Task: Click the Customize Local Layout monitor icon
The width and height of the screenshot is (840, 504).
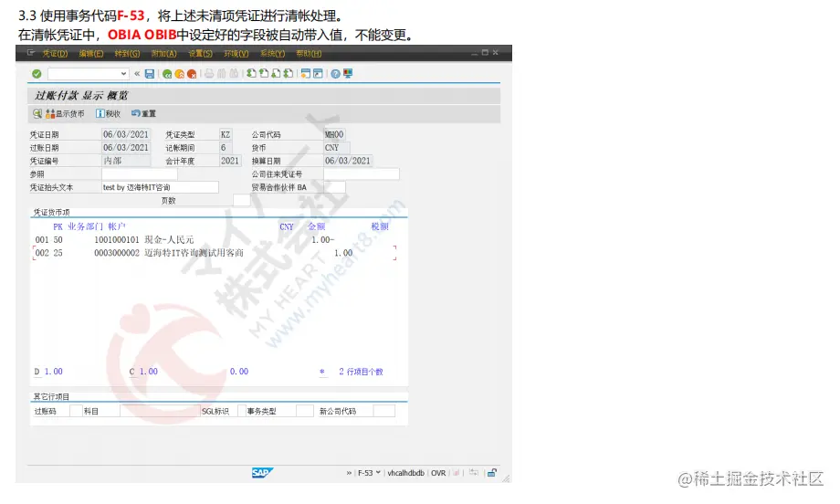Action: click(348, 74)
